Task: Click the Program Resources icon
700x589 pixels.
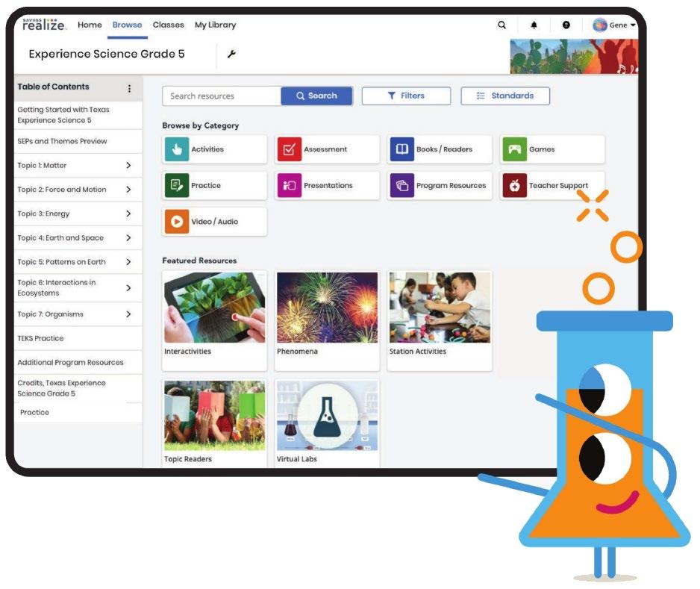Action: pos(401,185)
